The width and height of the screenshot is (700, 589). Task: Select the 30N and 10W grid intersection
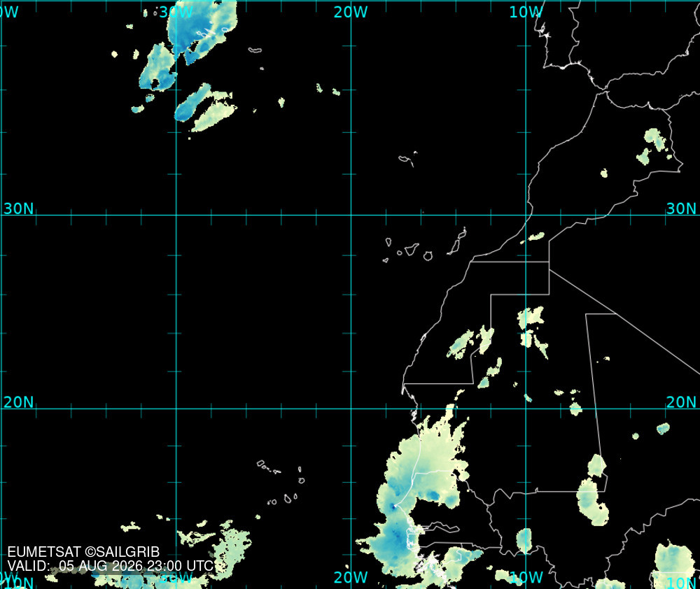pos(526,215)
